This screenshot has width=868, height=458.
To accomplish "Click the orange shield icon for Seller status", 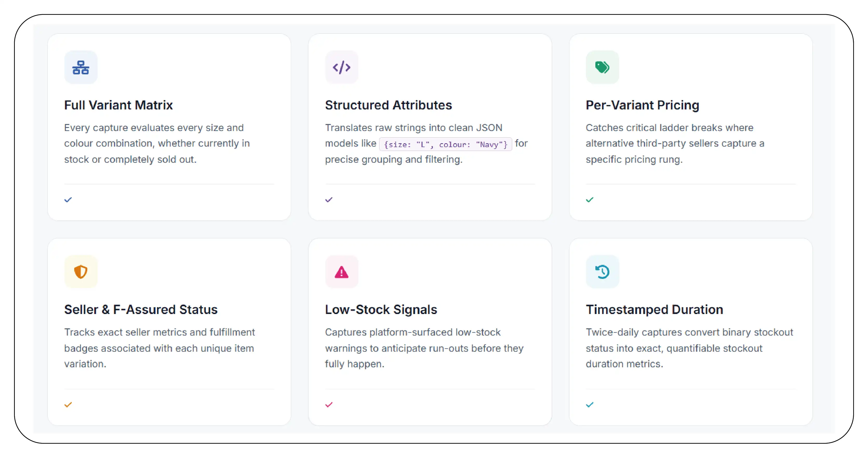I will coord(81,272).
